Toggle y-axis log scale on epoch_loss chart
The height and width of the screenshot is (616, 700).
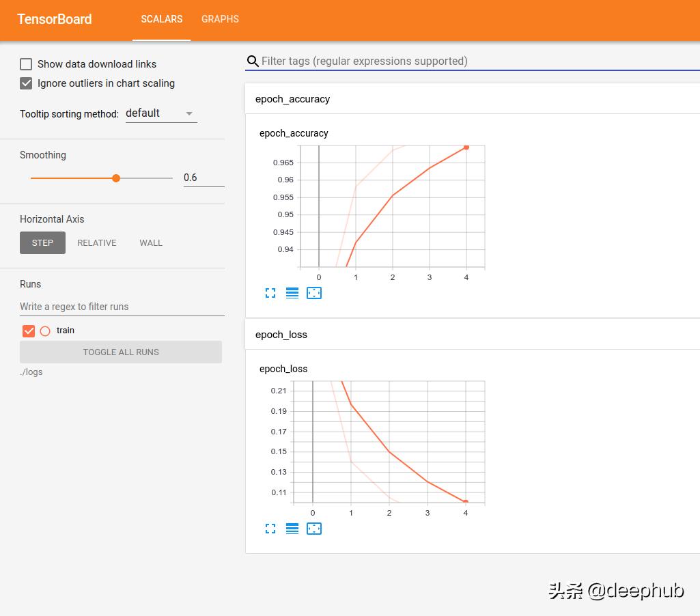(x=292, y=529)
